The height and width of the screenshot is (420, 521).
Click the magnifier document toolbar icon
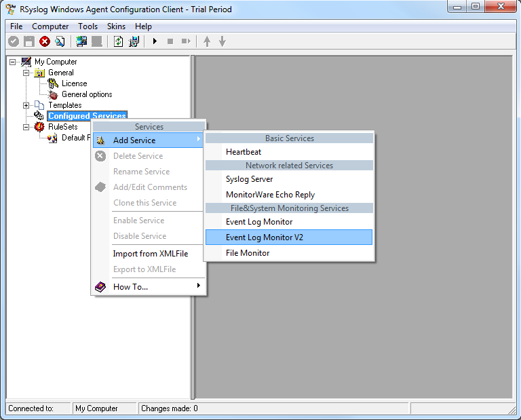tap(60, 41)
